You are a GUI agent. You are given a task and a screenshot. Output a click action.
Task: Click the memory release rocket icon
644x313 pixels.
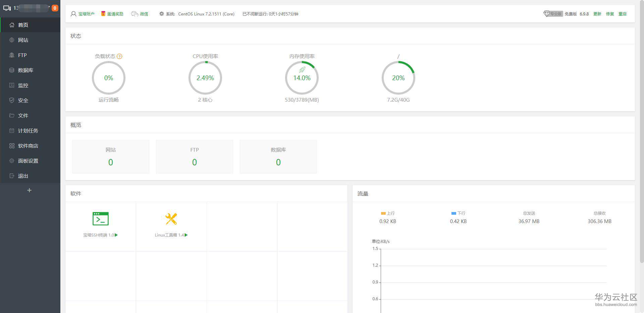(x=302, y=70)
